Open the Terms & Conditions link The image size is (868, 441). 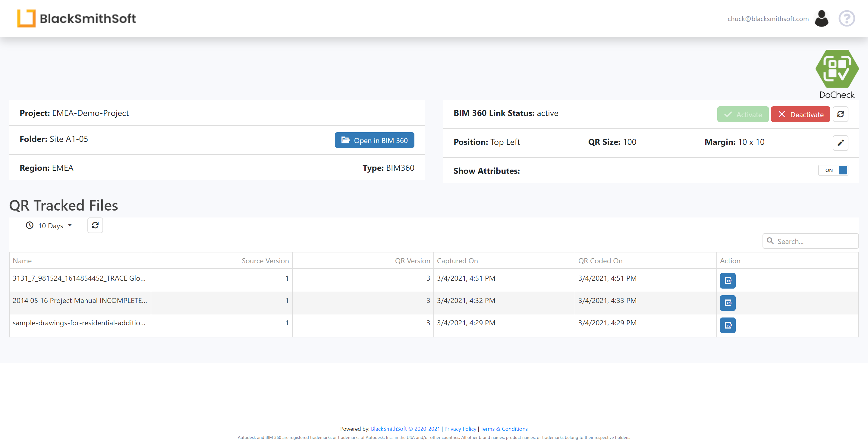tap(504, 429)
